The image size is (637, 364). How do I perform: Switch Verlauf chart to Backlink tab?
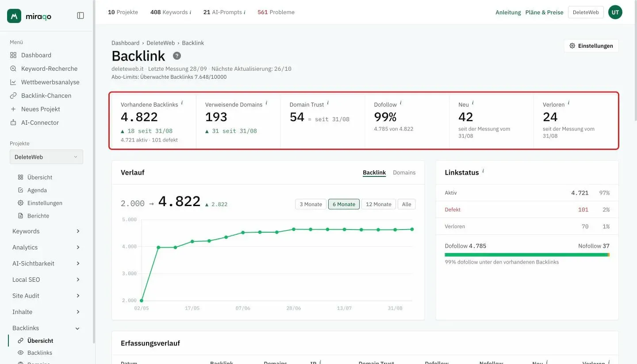tap(374, 172)
